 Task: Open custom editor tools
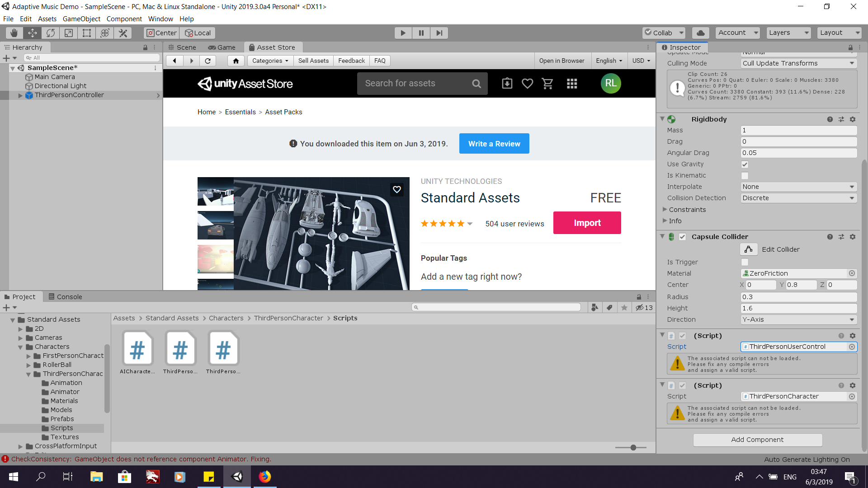[x=123, y=33]
